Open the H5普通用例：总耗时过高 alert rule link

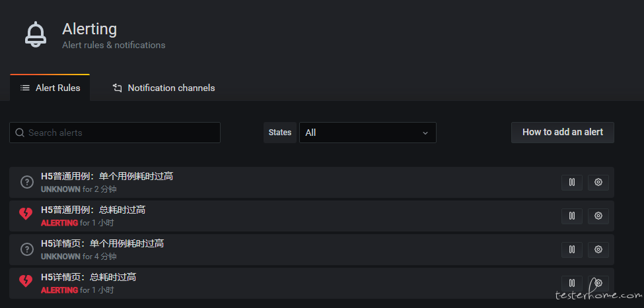pos(93,210)
